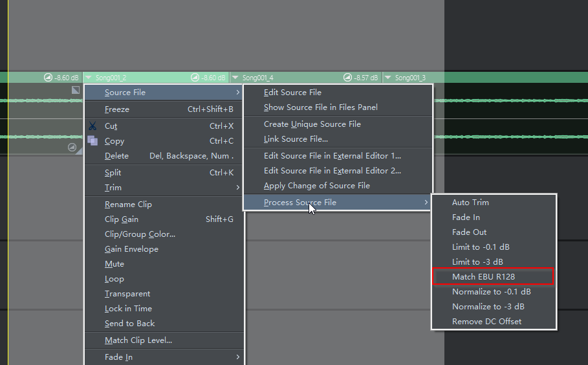Click the gain knob icon before Song001_4
The height and width of the screenshot is (365, 588).
pyautogui.click(x=195, y=78)
